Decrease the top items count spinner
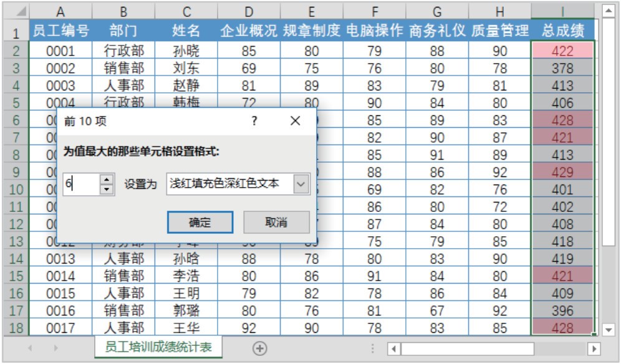Screen dimensions: 621x364 (107, 189)
